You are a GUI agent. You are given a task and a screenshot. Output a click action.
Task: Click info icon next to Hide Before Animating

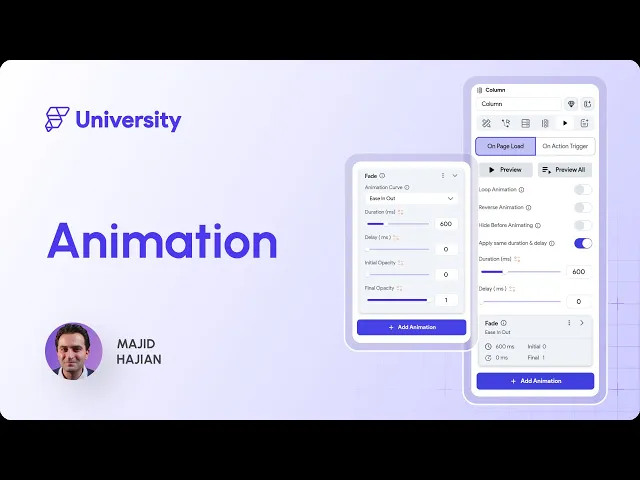point(538,226)
